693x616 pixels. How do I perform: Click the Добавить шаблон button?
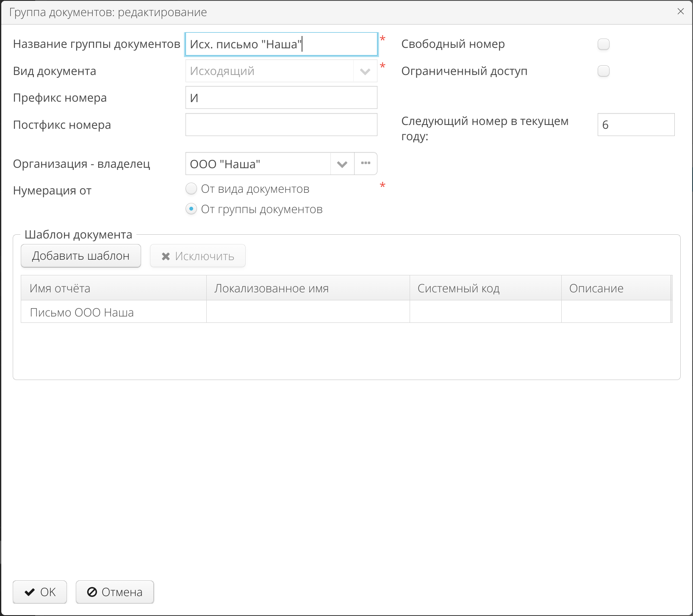[80, 255]
